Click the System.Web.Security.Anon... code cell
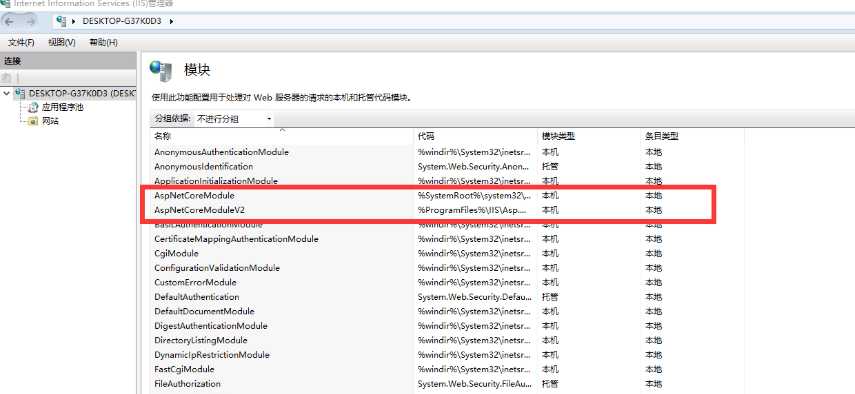Image resolution: width=855 pixels, height=394 pixels. pyautogui.click(x=474, y=166)
